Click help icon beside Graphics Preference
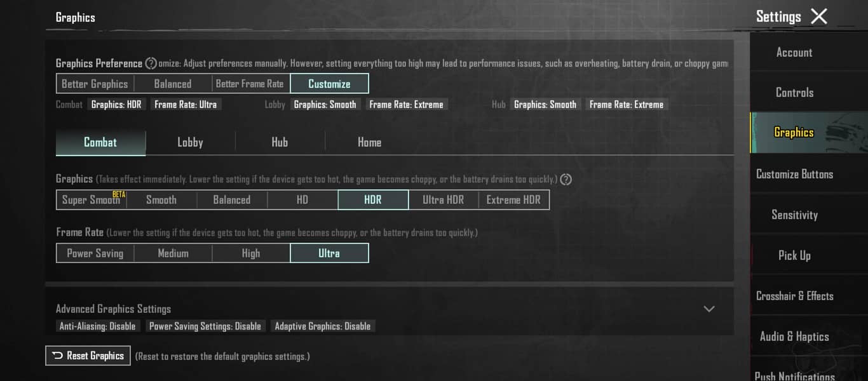This screenshot has height=381, width=868. coord(151,63)
